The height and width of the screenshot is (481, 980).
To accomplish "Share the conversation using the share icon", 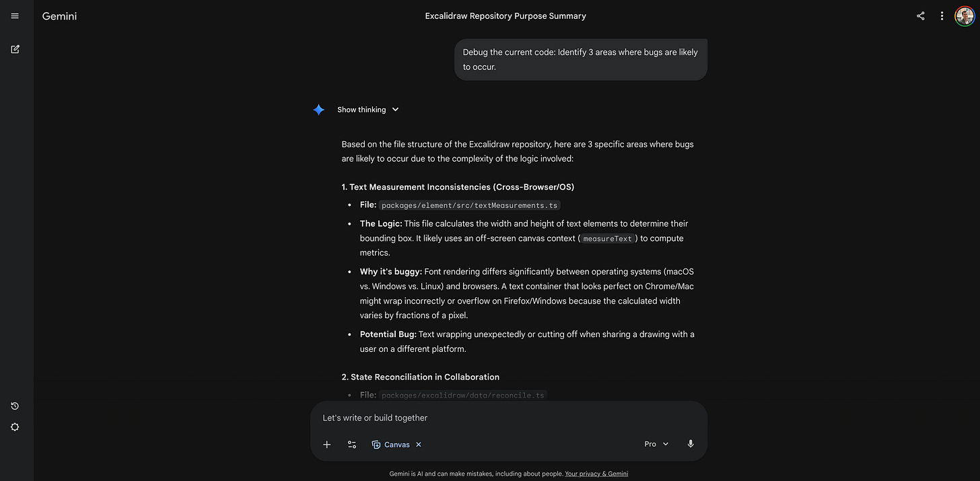I will pyautogui.click(x=920, y=15).
